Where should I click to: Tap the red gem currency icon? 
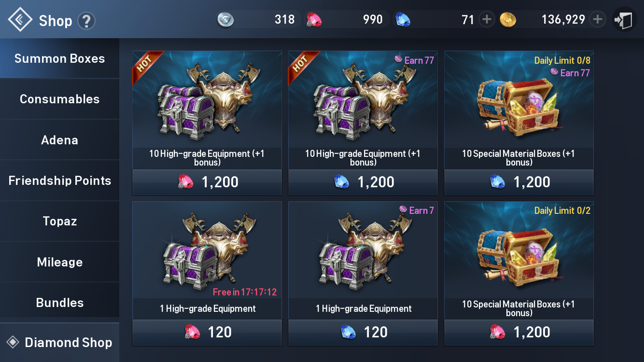point(314,20)
